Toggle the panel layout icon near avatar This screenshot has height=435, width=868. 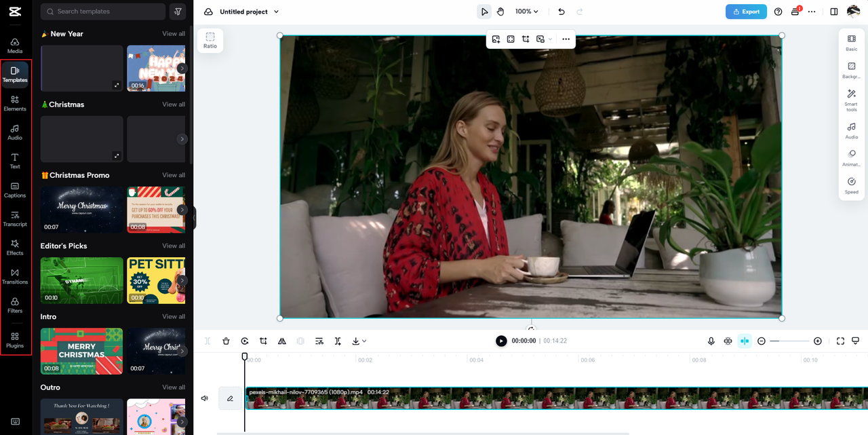(x=834, y=12)
